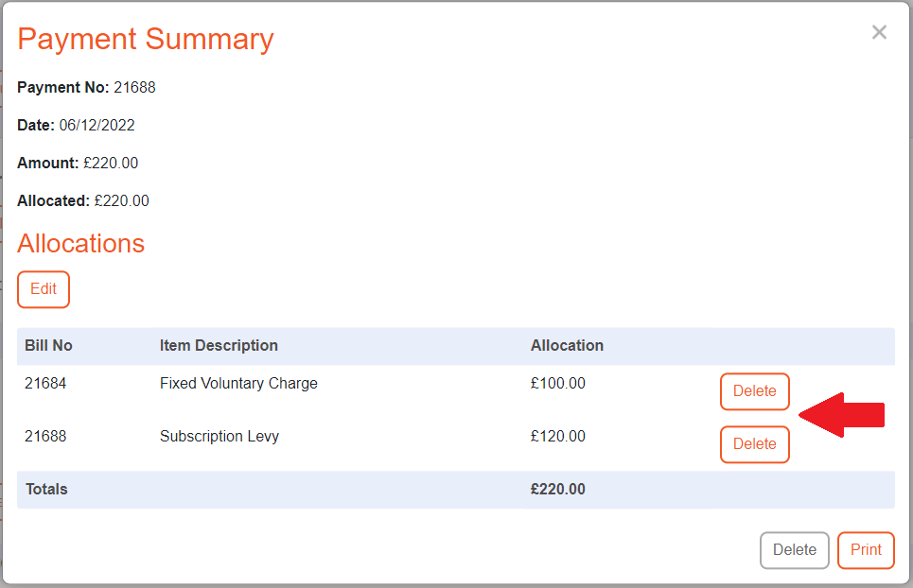Screen dimensions: 913x588
Task: Click the Allocation column header
Action: tap(567, 345)
